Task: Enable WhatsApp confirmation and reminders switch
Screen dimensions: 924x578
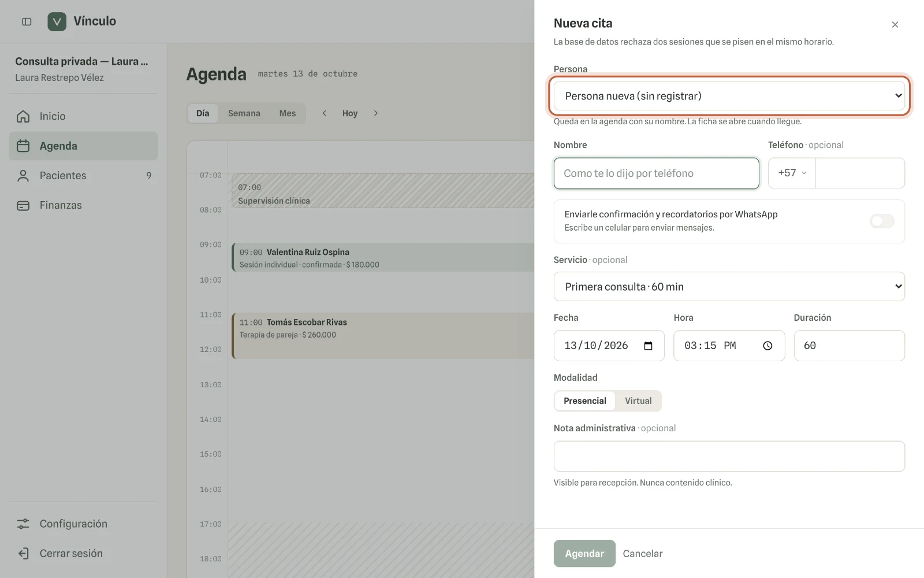Action: tap(882, 221)
